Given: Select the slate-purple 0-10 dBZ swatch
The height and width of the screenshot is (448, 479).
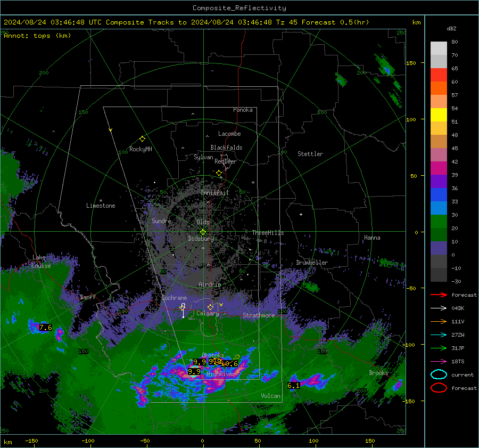Looking at the screenshot, I should coord(439,248).
